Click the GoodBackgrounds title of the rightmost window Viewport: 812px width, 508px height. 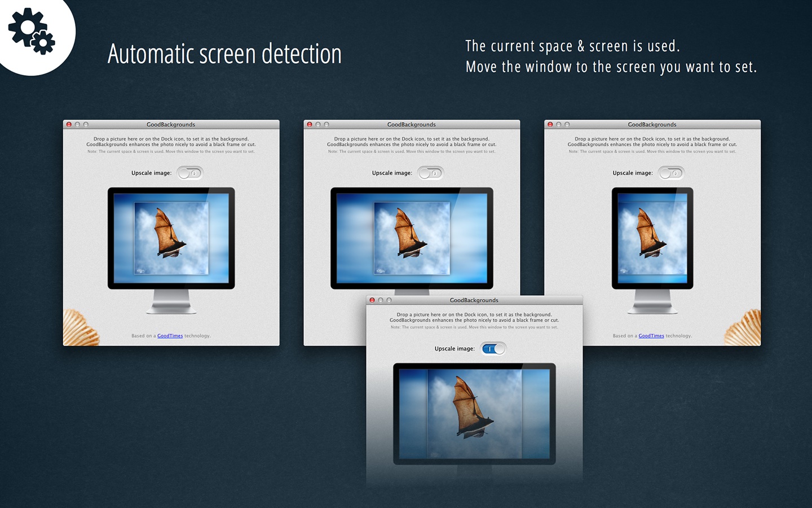pyautogui.click(x=652, y=125)
